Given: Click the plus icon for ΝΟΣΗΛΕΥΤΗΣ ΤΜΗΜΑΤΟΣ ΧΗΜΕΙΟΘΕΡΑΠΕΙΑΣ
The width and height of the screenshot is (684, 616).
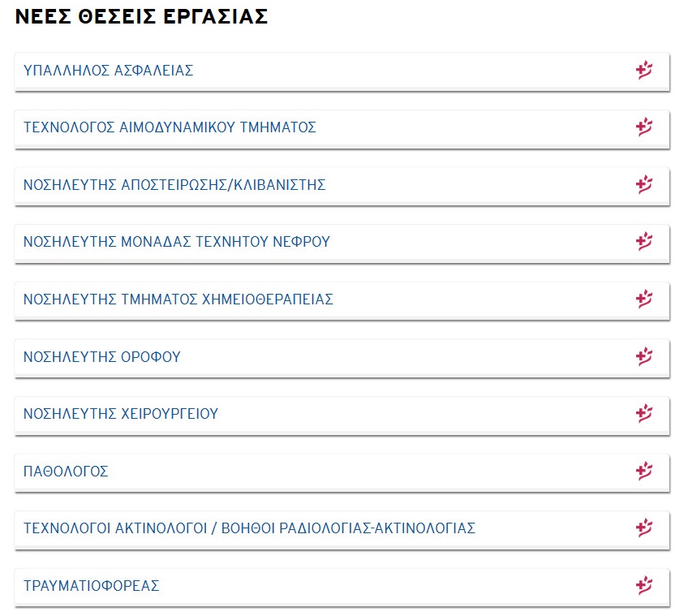Looking at the screenshot, I should 644,299.
